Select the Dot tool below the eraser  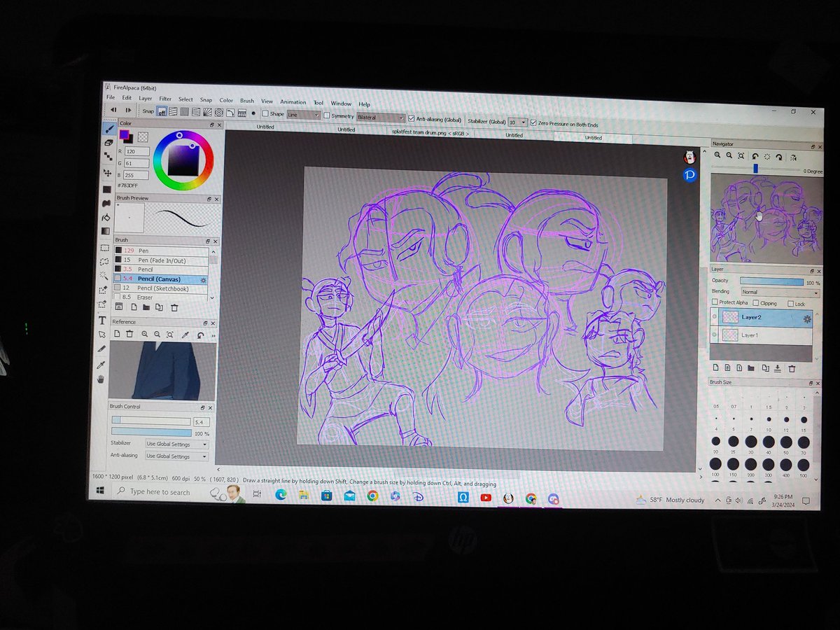pos(108,157)
